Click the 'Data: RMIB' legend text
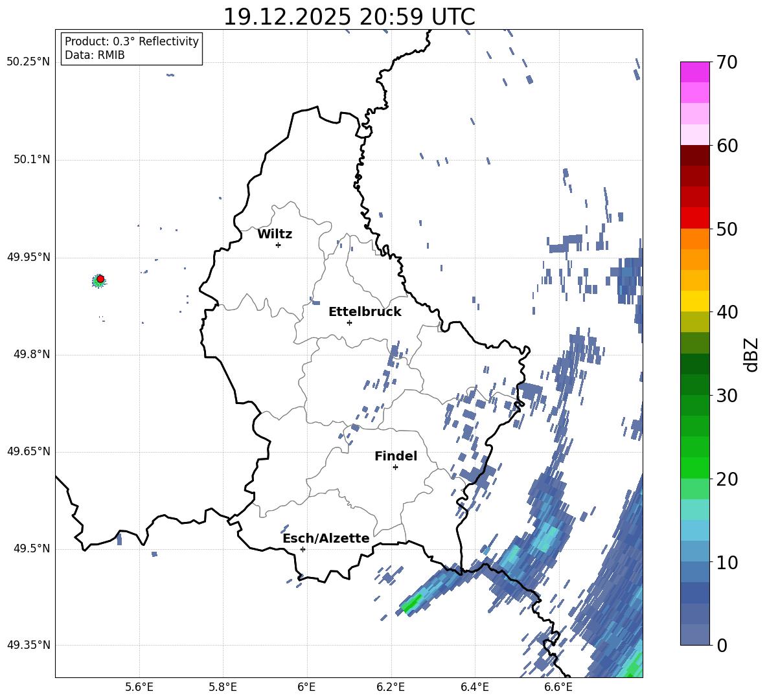Image resolution: width=767 pixels, height=700 pixels. pyautogui.click(x=95, y=55)
